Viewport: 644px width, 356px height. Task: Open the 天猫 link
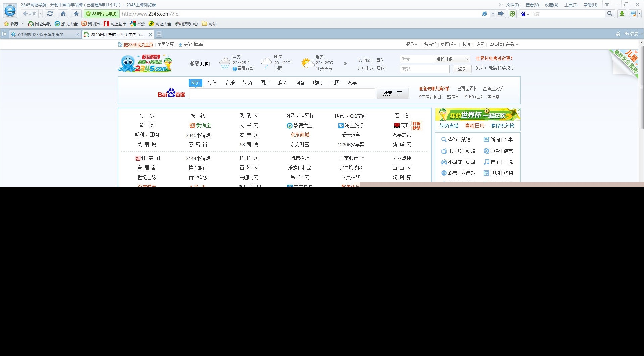tap(402, 125)
